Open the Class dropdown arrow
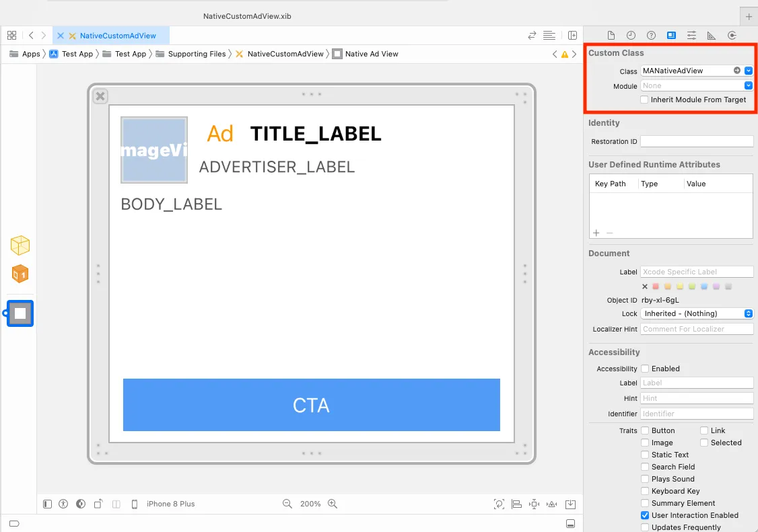The width and height of the screenshot is (758, 532). [748, 71]
